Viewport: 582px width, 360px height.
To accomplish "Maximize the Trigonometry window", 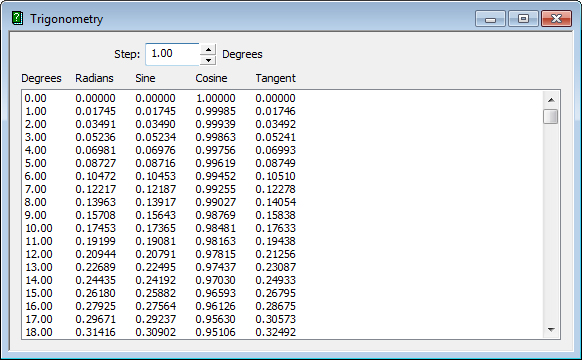I will point(523,19).
